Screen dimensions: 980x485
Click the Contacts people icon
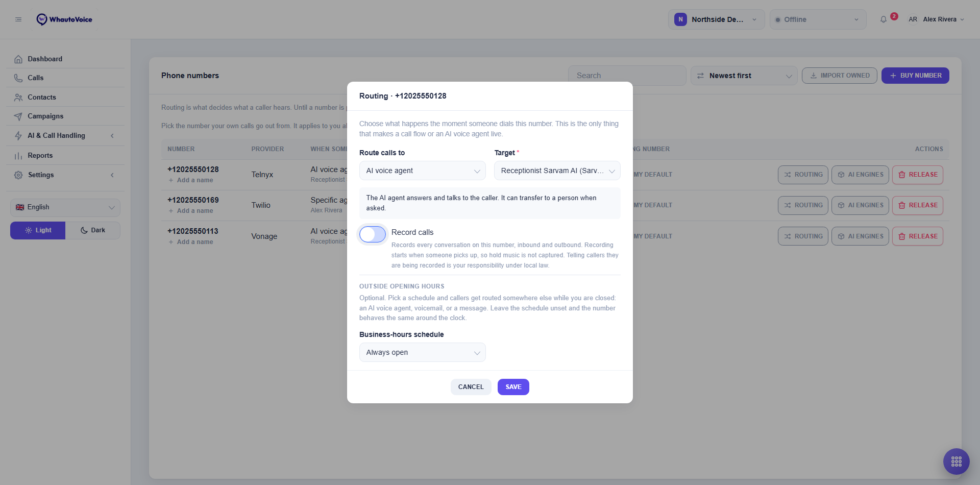(x=18, y=98)
